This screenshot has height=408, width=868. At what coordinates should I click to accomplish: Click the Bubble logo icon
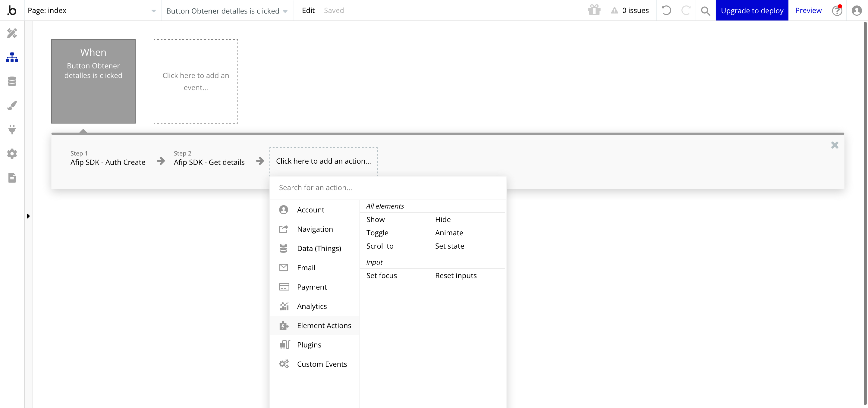coord(12,11)
